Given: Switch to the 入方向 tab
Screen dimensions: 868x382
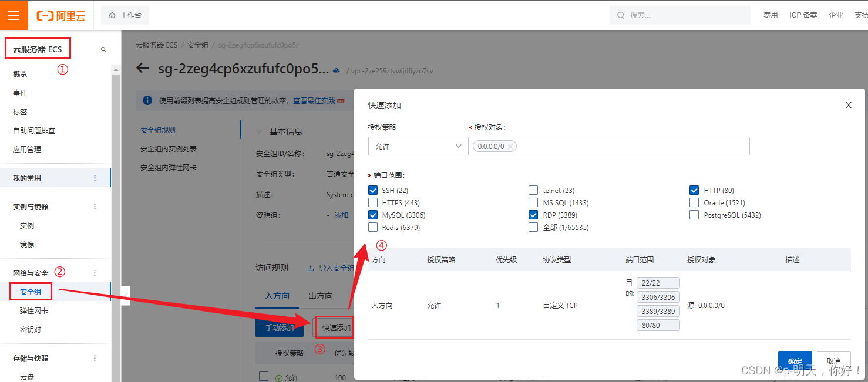Looking at the screenshot, I should click(x=277, y=296).
